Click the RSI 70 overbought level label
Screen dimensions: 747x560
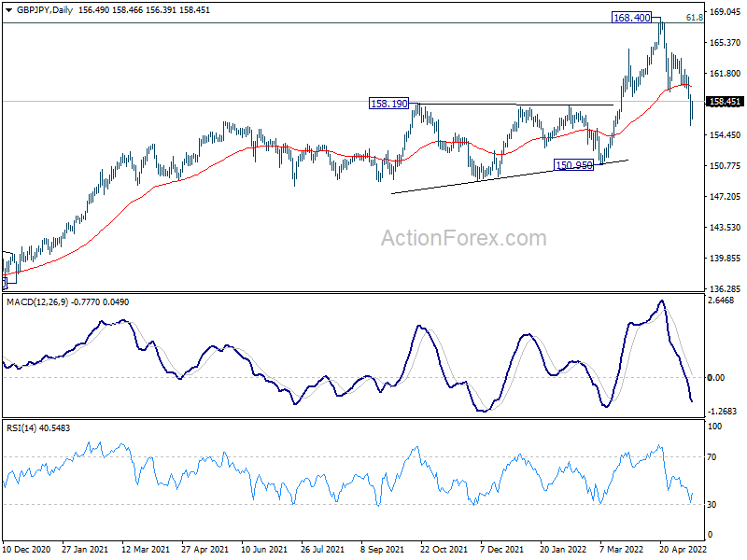click(712, 457)
